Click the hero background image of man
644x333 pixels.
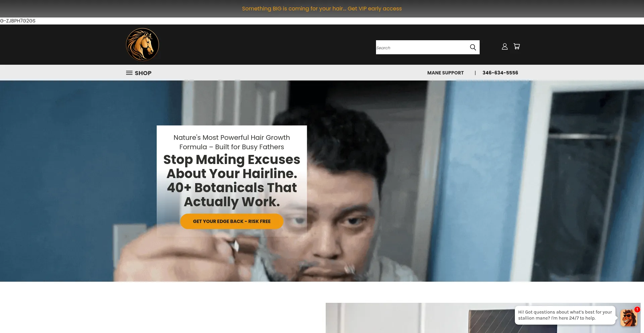(436, 181)
